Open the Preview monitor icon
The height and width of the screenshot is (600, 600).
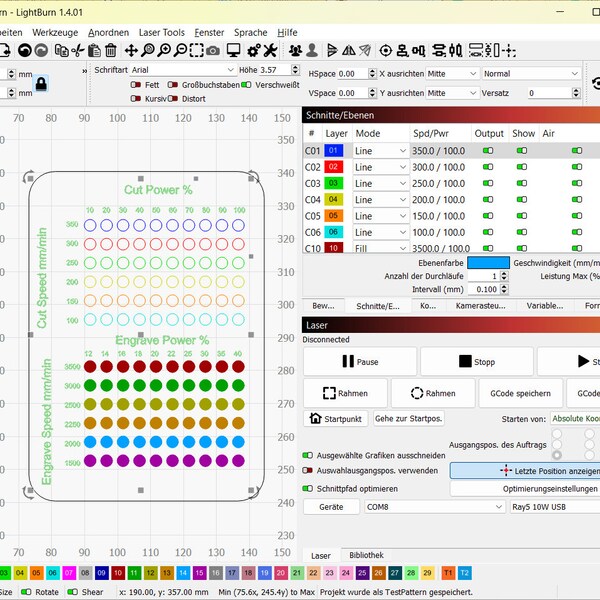click(x=233, y=50)
